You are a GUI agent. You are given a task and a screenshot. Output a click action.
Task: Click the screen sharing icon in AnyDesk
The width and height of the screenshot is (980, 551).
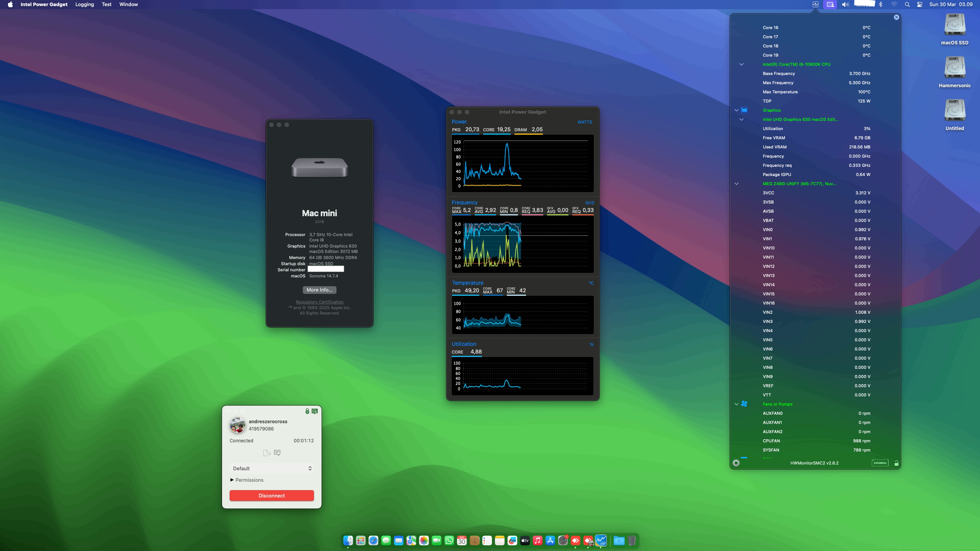pos(315,411)
